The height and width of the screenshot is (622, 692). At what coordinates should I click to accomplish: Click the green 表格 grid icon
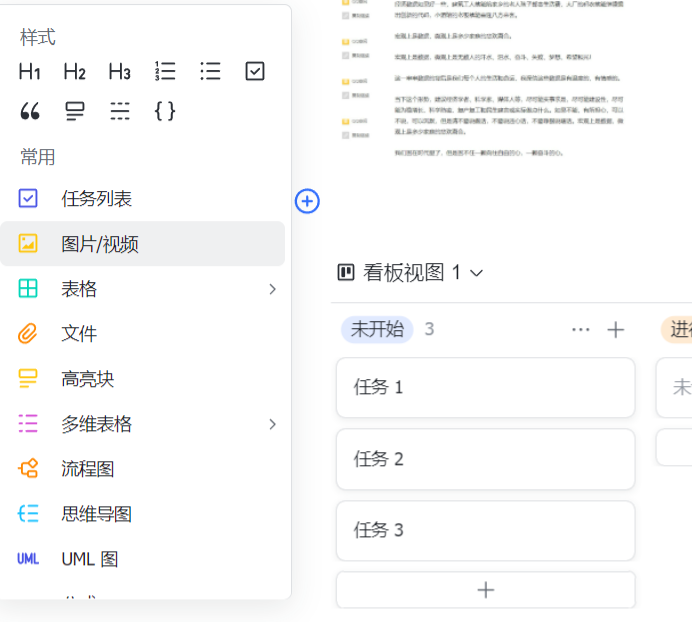[x=28, y=288]
